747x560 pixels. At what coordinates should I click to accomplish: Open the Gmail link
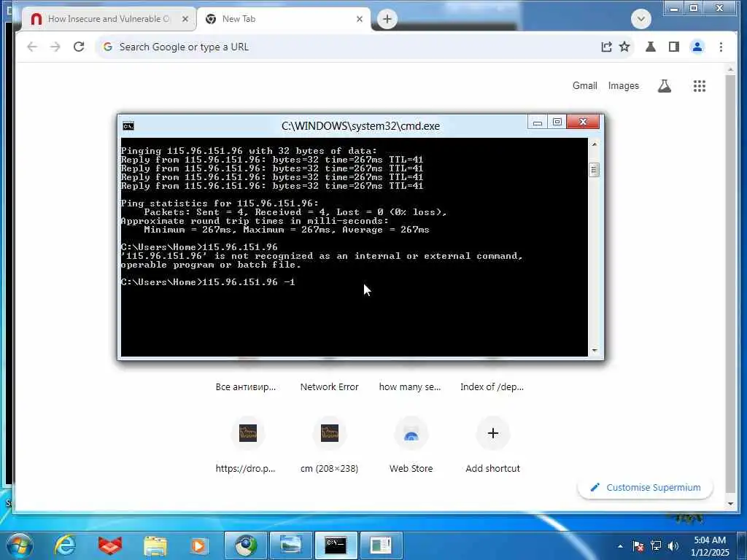click(x=584, y=86)
